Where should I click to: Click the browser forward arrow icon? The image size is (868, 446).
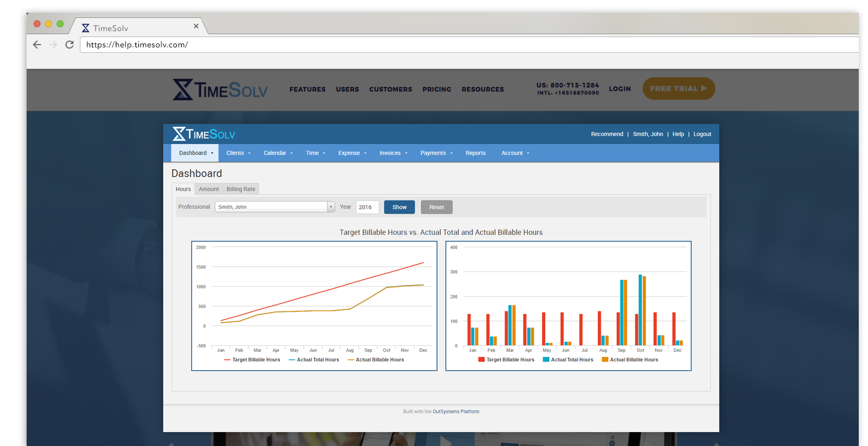coord(53,45)
